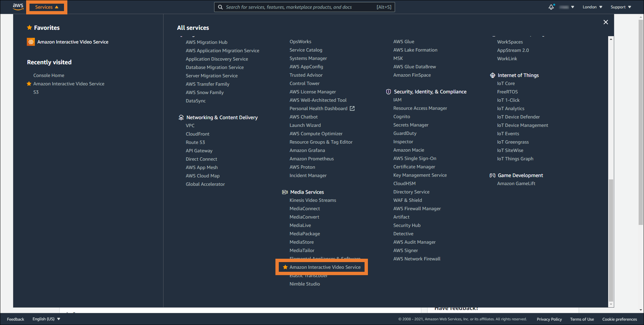Open the English (US) language dropdown

46,319
